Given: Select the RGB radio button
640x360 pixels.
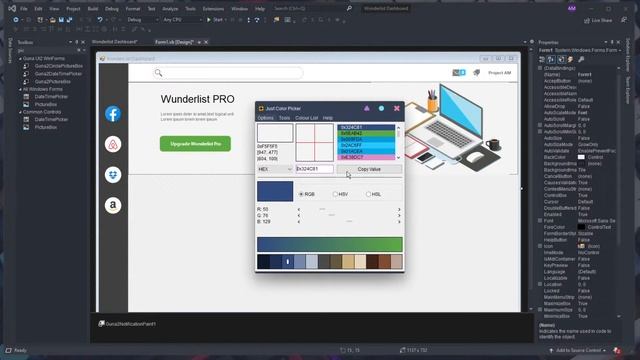Looking at the screenshot, I should click(301, 194).
